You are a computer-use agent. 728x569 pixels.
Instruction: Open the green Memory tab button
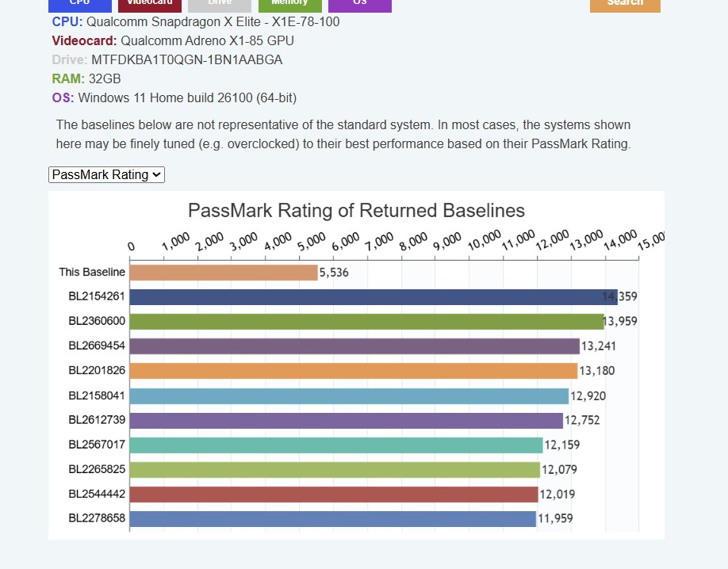pyautogui.click(x=289, y=6)
